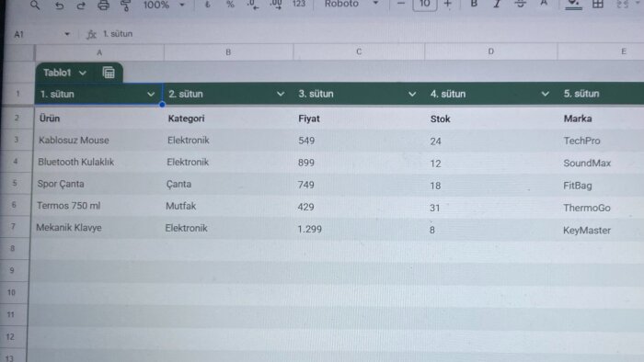Open the Roboto font dropdown
The width and height of the screenshot is (644, 362).
click(351, 4)
